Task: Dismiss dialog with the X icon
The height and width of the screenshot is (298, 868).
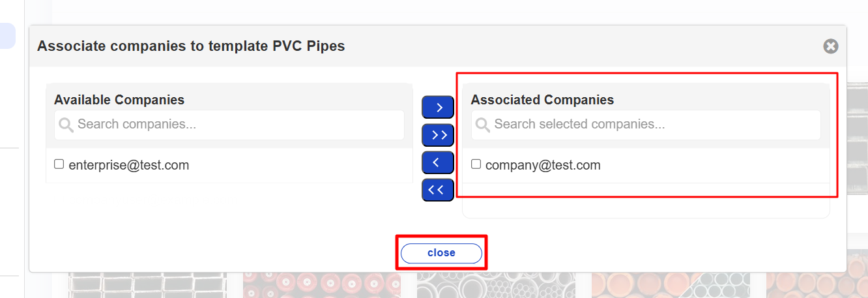Action: 830,46
